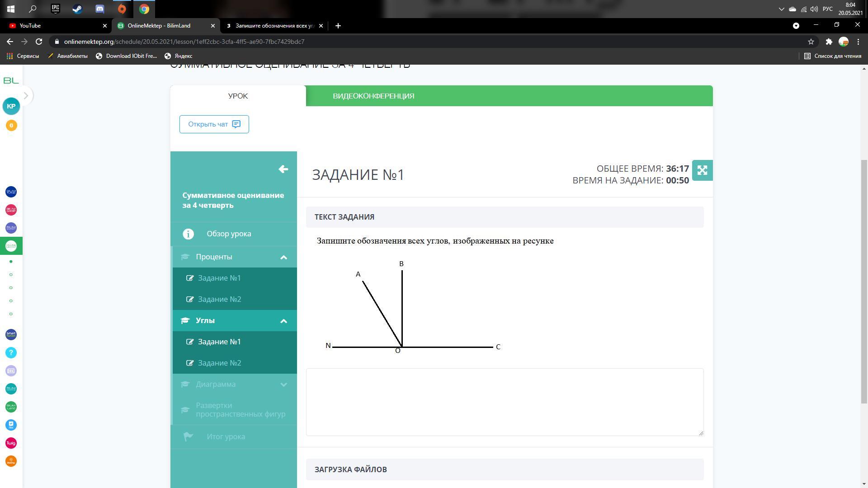
Task: Open the Twig icon in the left rail
Action: point(11,443)
